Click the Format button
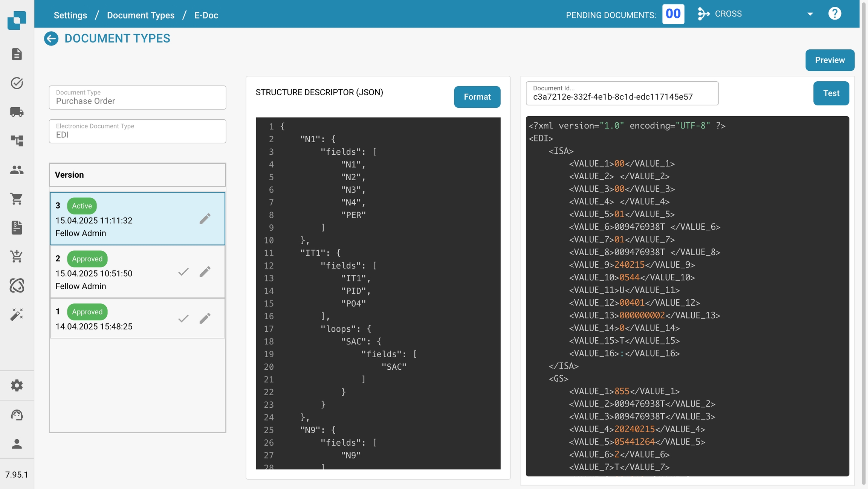The width and height of the screenshot is (868, 489). click(x=477, y=97)
